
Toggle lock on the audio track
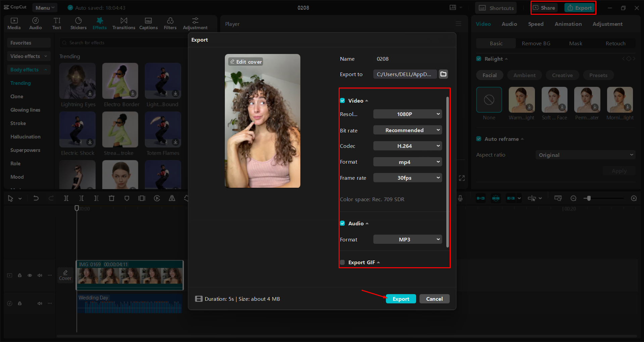(x=20, y=303)
